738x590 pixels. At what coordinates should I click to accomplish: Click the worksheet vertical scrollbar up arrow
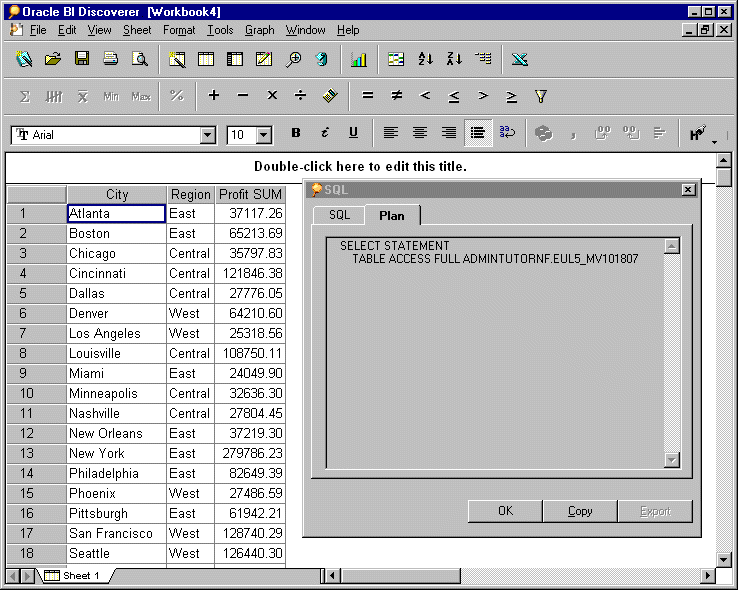click(x=723, y=160)
